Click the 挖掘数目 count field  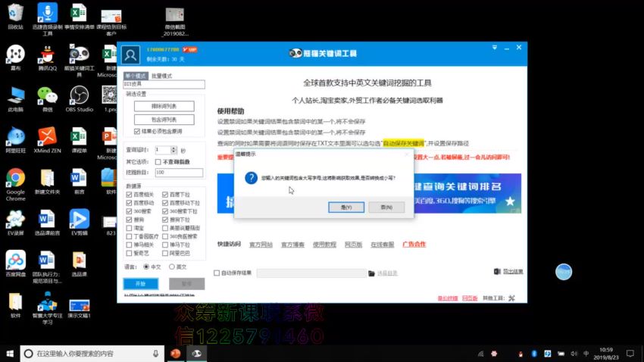(x=179, y=173)
